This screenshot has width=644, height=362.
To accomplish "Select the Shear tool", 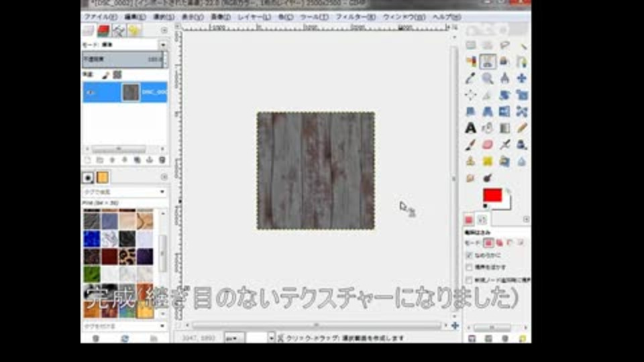I will point(471,111).
